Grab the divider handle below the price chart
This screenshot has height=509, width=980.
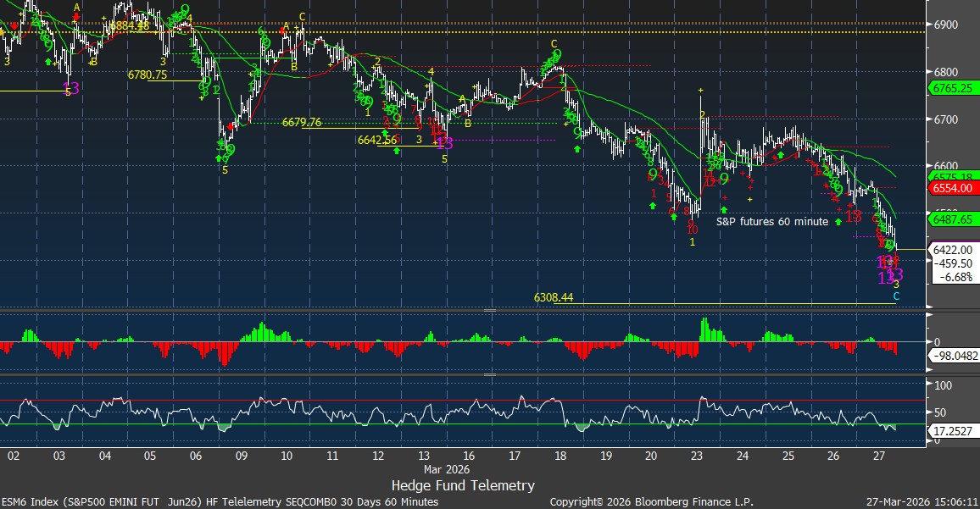pyautogui.click(x=490, y=311)
